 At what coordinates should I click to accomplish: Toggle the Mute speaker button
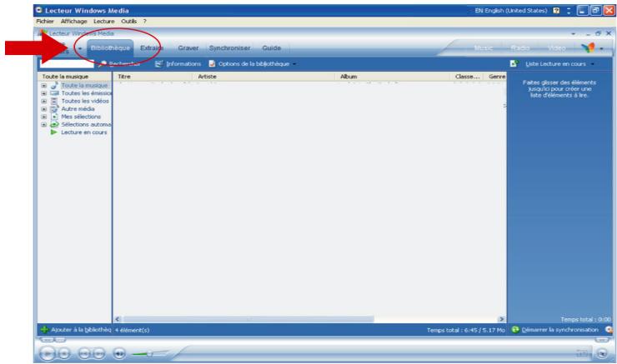coord(119,354)
